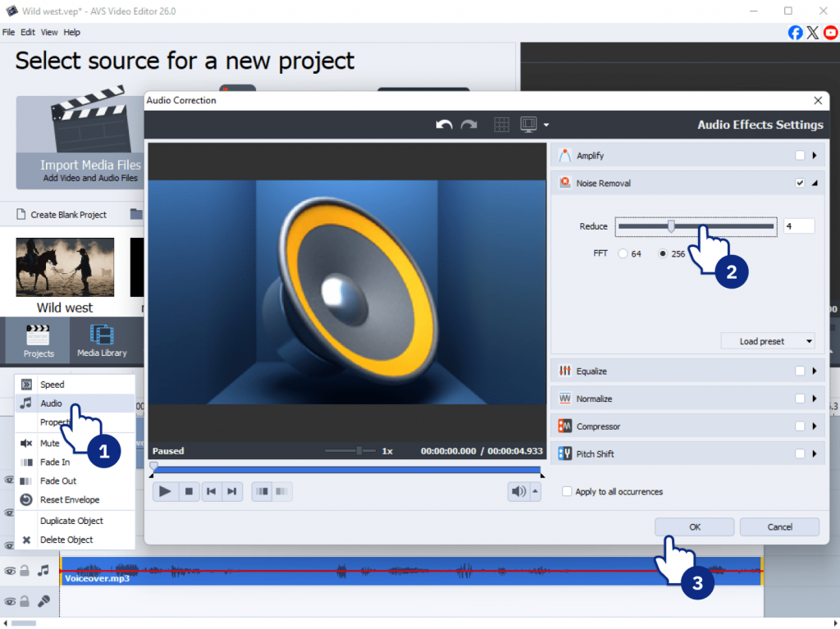Click the split marker in button

pos(262,491)
